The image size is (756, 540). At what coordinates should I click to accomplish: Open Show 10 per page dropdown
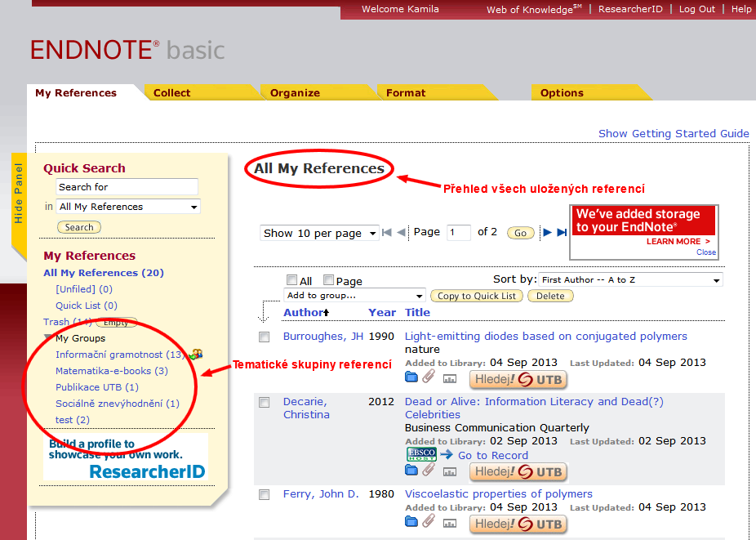pyautogui.click(x=319, y=234)
